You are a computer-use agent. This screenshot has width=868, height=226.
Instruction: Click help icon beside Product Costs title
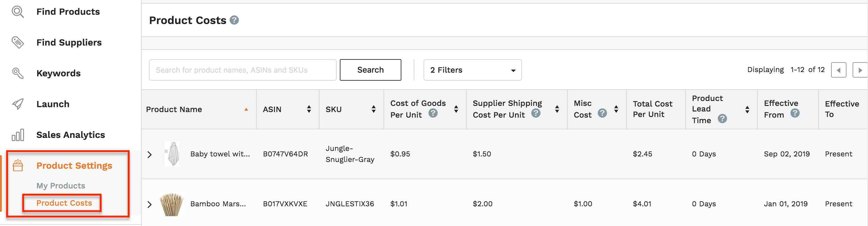(x=234, y=20)
